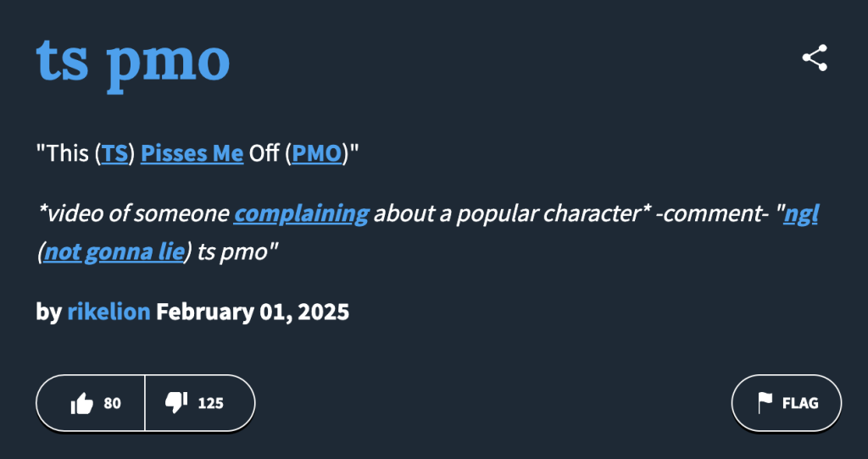Open the 'Pisses Me' linked term
Viewport: 868px width, 459px height.
pyautogui.click(x=192, y=154)
